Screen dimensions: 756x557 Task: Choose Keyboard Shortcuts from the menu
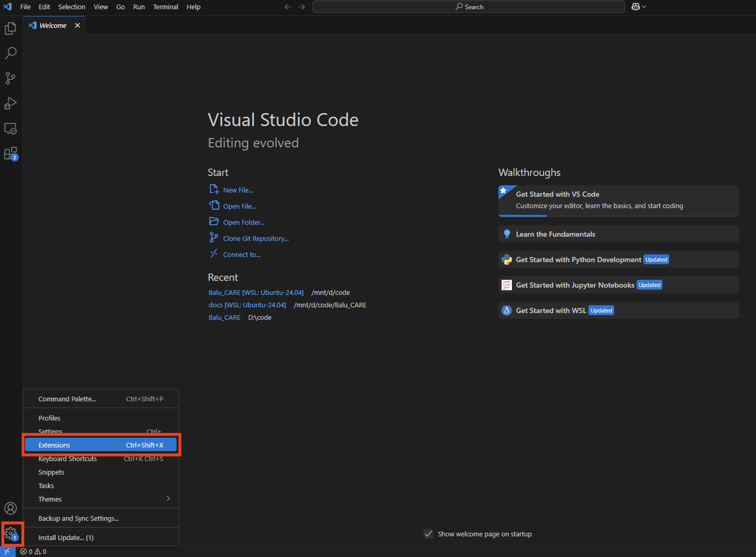pos(101,459)
